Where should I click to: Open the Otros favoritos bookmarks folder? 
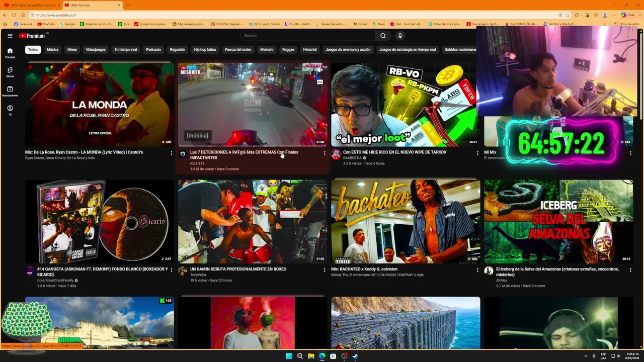[626, 24]
